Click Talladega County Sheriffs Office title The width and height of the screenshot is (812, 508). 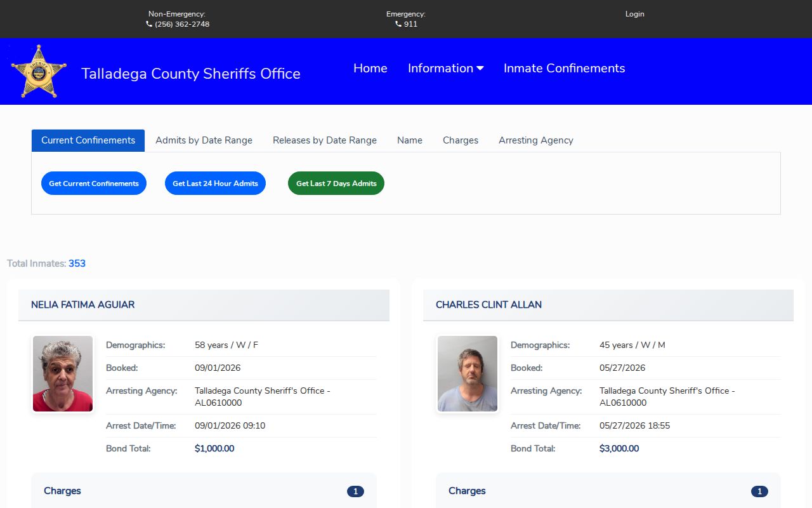(x=191, y=74)
